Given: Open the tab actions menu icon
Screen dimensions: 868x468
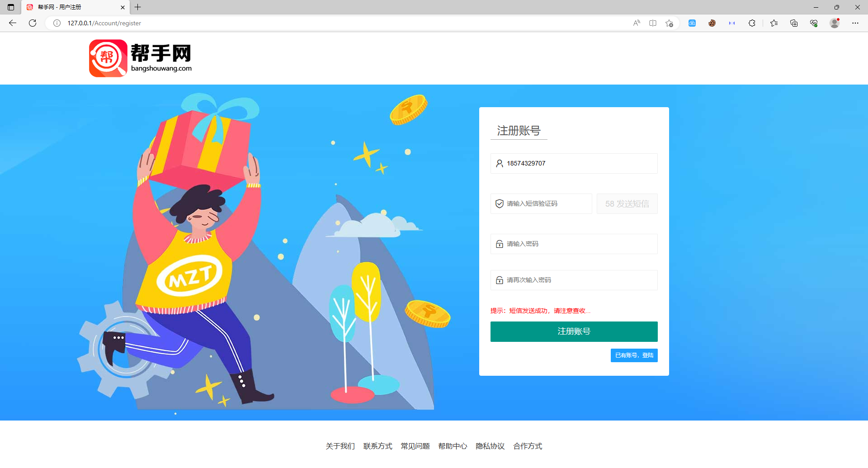Looking at the screenshot, I should [x=11, y=7].
